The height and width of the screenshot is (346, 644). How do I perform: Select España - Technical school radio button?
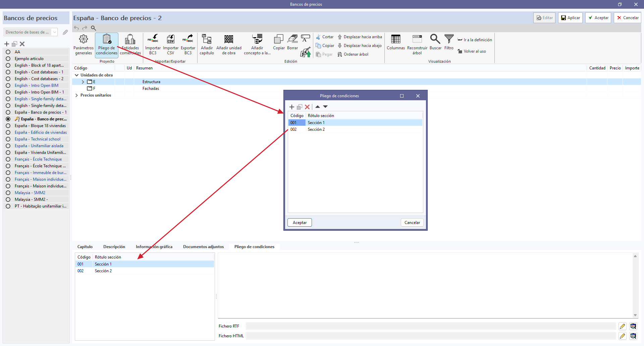click(8, 139)
